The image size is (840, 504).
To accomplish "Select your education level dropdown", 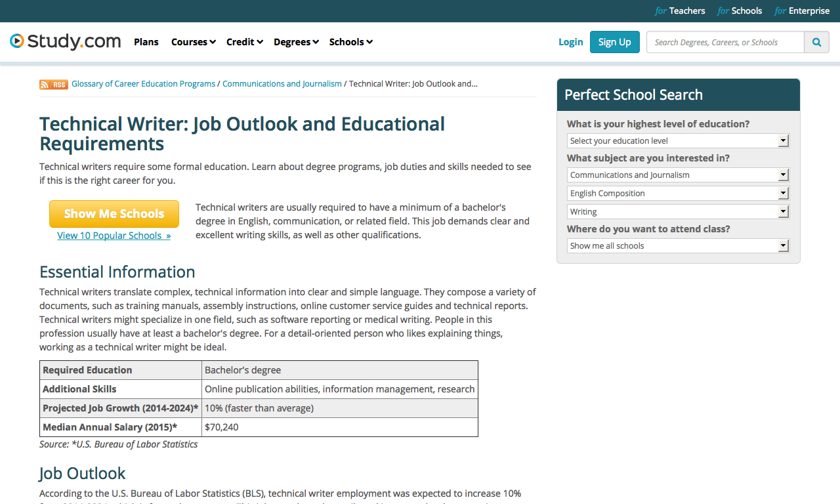I will 678,141.
